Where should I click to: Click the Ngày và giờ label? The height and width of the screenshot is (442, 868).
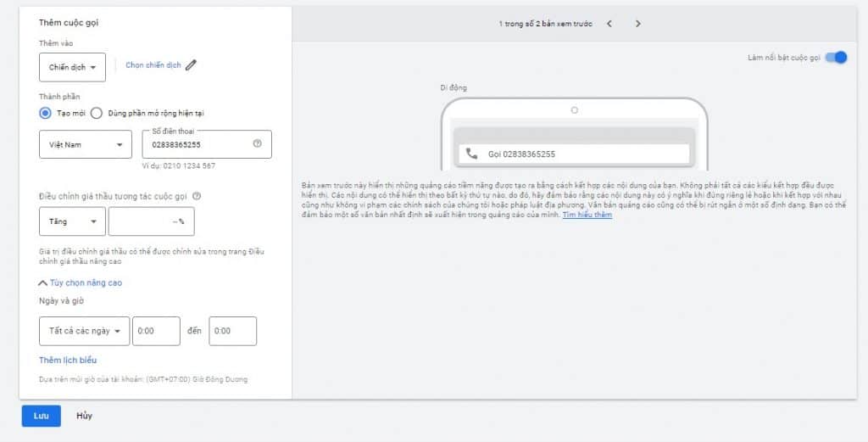coord(61,301)
